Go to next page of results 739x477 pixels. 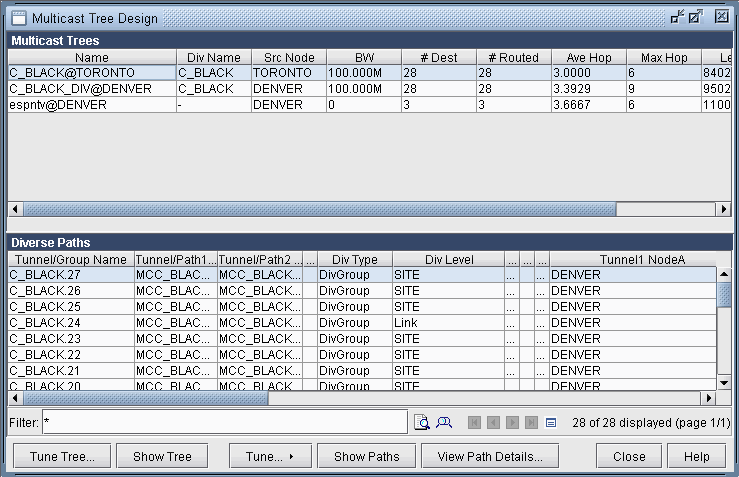tap(514, 422)
